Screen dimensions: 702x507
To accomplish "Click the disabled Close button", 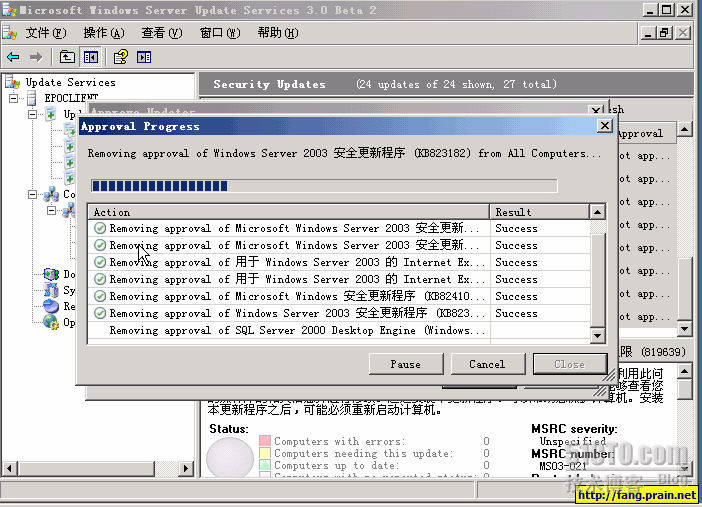I will coord(570,364).
